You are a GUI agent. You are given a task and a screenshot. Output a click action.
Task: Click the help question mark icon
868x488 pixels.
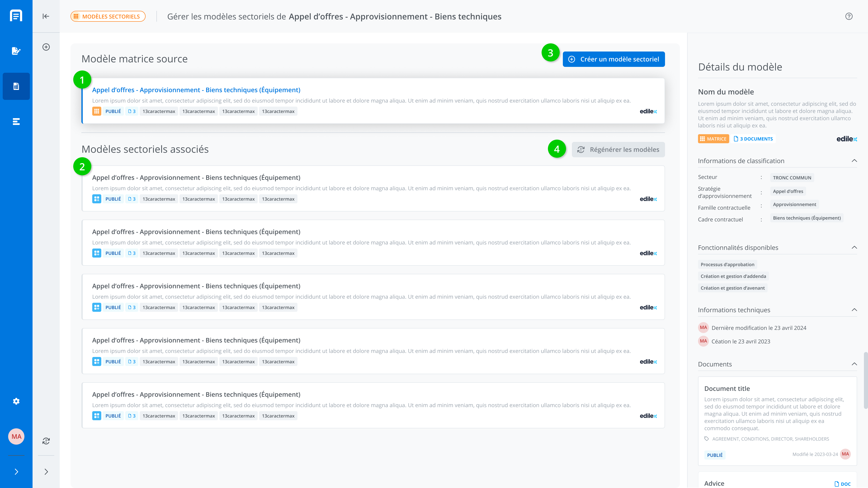[x=849, y=16]
